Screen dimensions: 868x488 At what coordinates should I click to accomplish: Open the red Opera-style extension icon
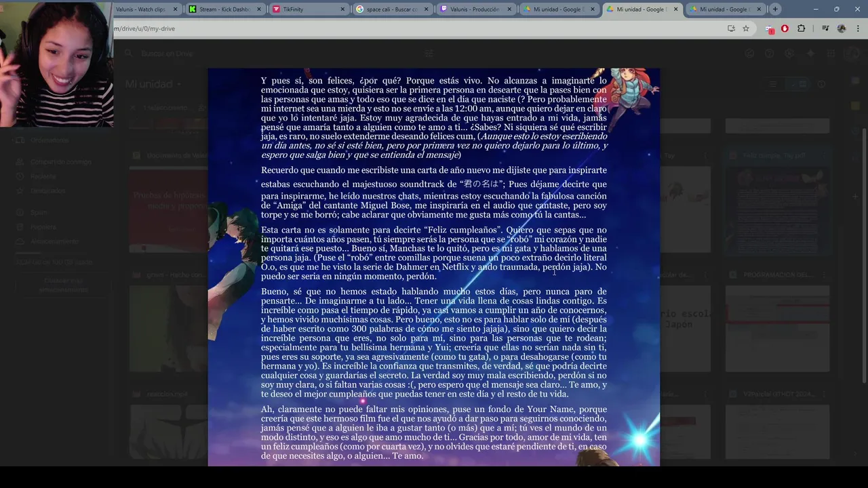click(785, 28)
